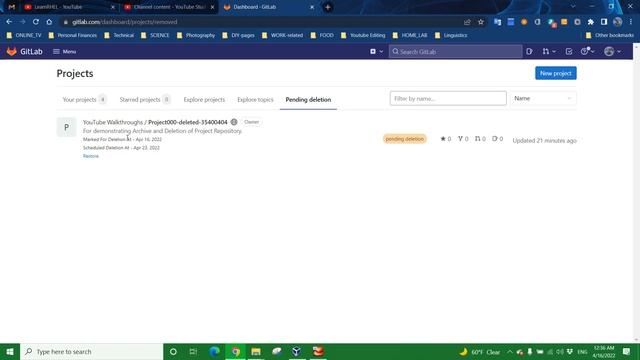Click the share page icon
Viewport: 640px width, 360px height.
pyautogui.click(x=467, y=22)
